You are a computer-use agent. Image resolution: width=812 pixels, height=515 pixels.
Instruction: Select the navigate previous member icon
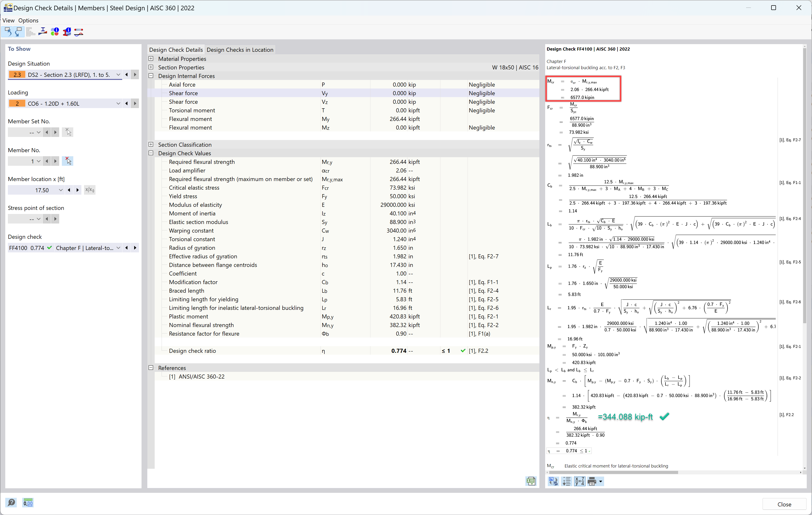pyautogui.click(x=47, y=161)
